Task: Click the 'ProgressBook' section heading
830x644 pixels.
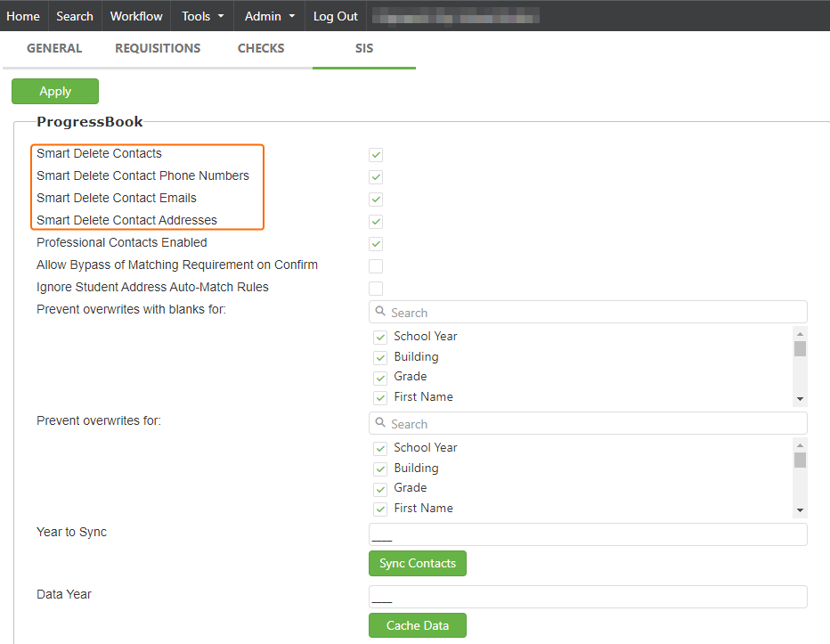Action: 90,122
